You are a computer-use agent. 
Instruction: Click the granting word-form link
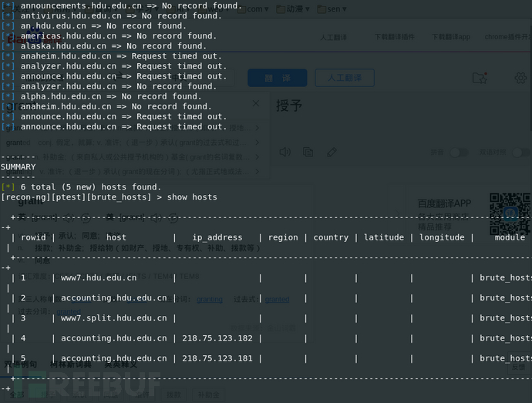209,299
